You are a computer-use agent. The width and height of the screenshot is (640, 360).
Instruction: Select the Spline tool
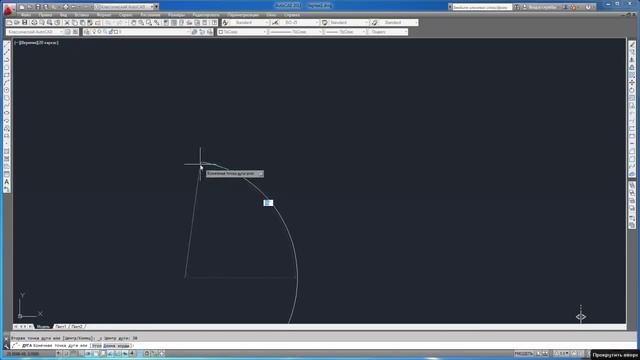click(7, 106)
